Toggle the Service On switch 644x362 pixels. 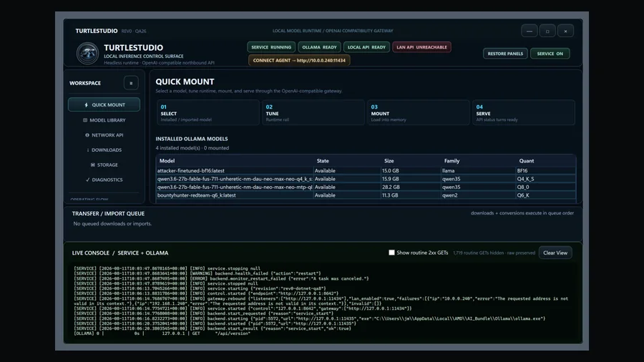click(x=550, y=54)
